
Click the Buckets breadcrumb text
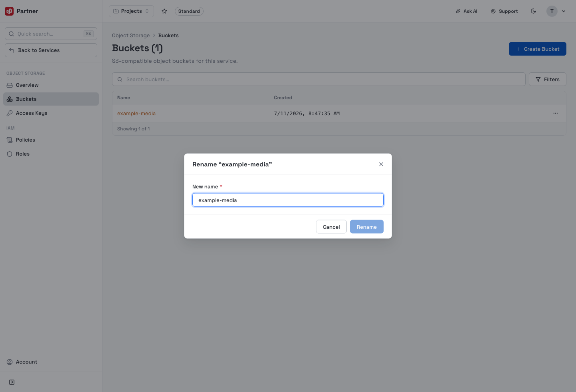tap(168, 36)
